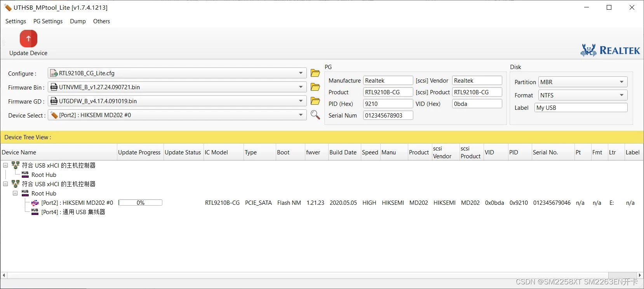Open the Firmware Bin dropdown
Screen dimensions: 644x289
301,87
